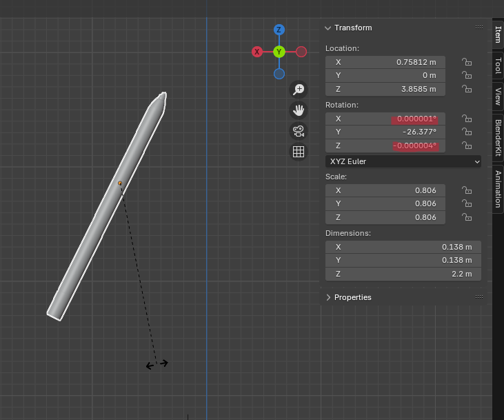
Task: Click Dimensions Y field 0.138 m
Action: (x=403, y=260)
